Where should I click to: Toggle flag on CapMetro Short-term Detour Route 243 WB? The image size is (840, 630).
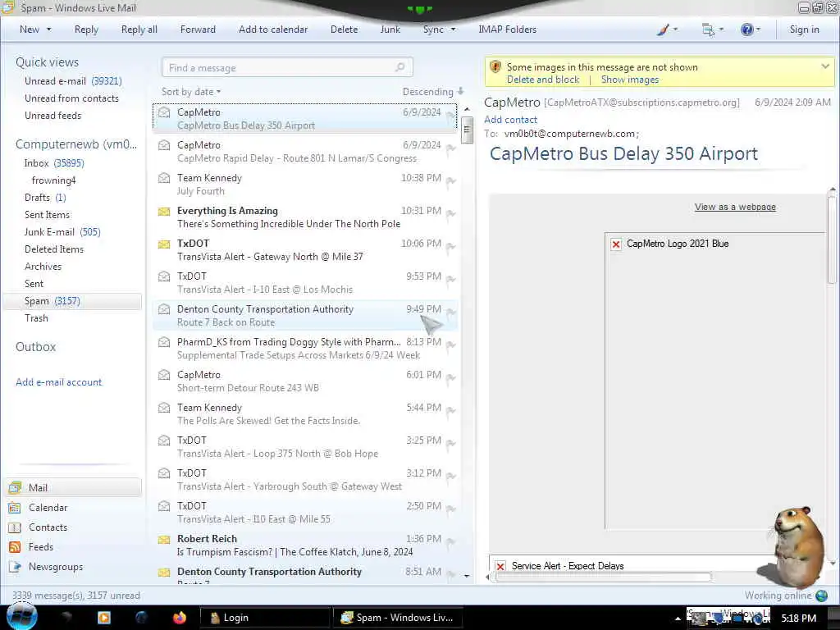[x=451, y=378]
